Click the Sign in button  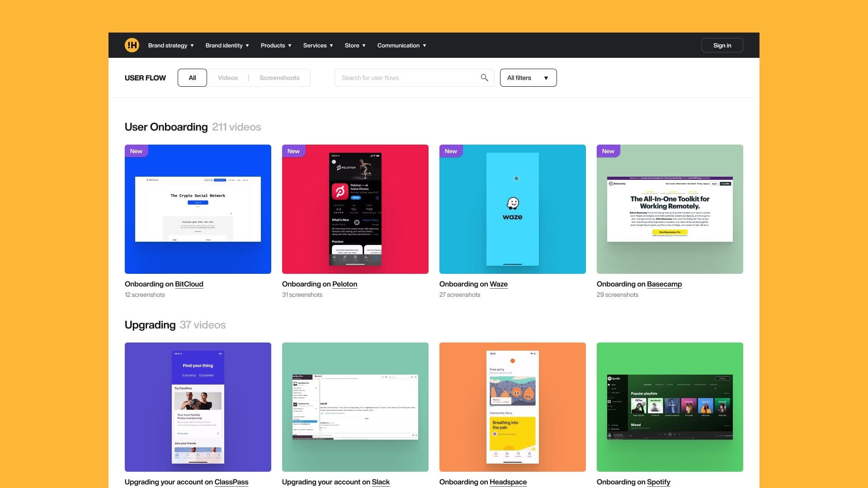pyautogui.click(x=722, y=45)
